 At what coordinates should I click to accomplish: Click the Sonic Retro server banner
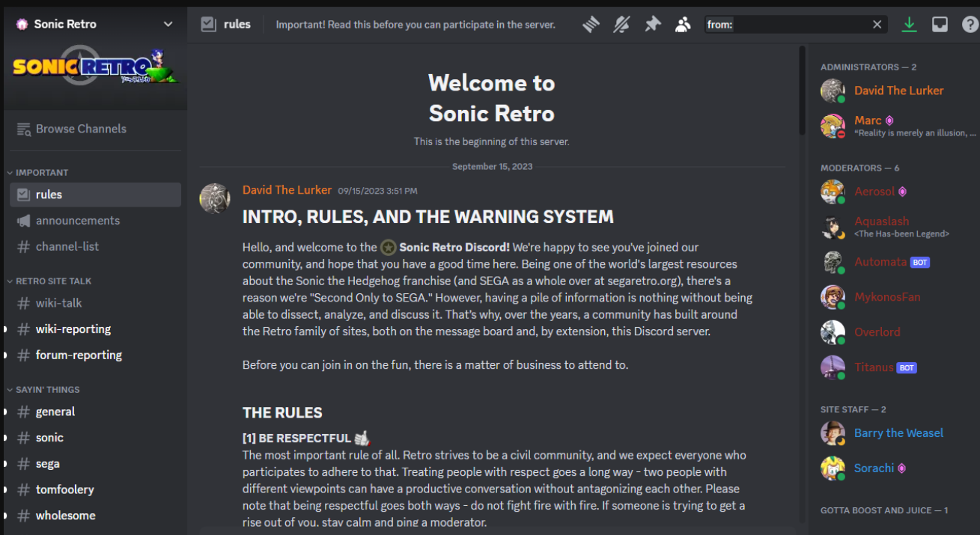click(x=95, y=67)
